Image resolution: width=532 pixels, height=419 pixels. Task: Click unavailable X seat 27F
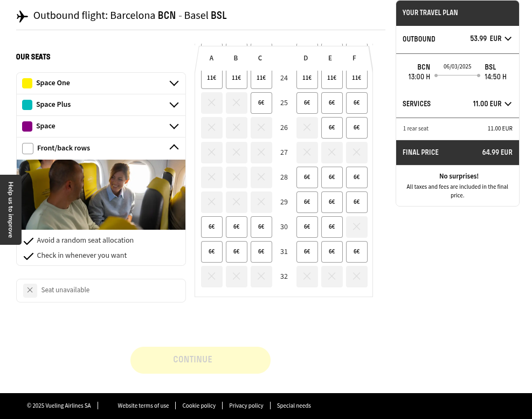pyautogui.click(x=357, y=153)
